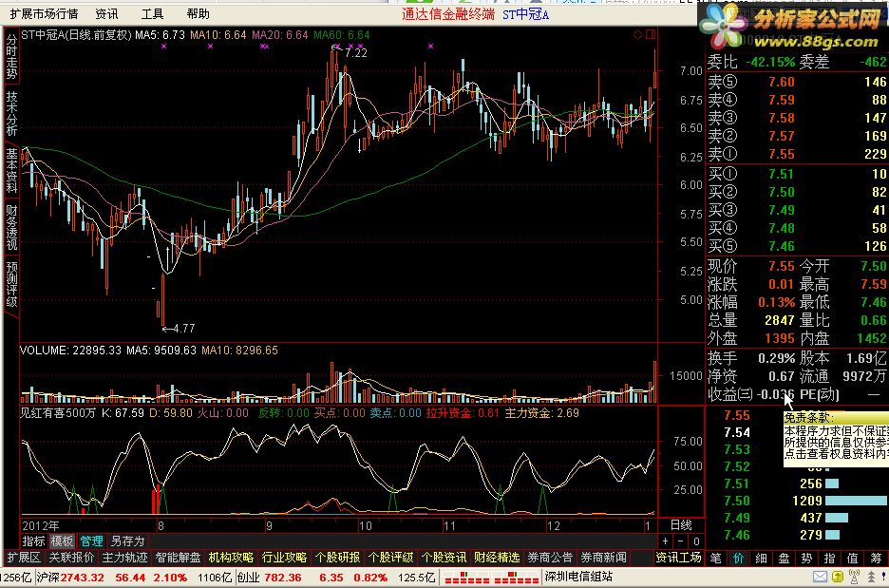Screen dimensions: 889x588
Task: Open the 资讯 menu
Action: point(106,13)
